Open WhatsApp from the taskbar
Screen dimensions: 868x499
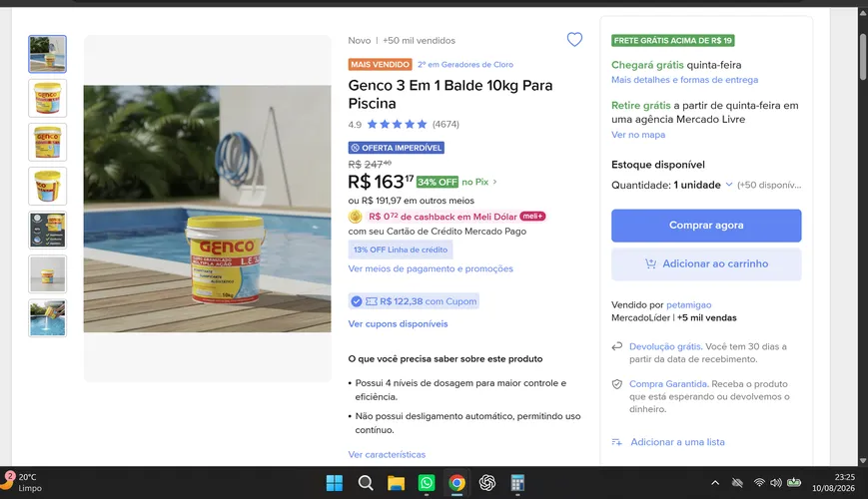pyautogui.click(x=427, y=483)
